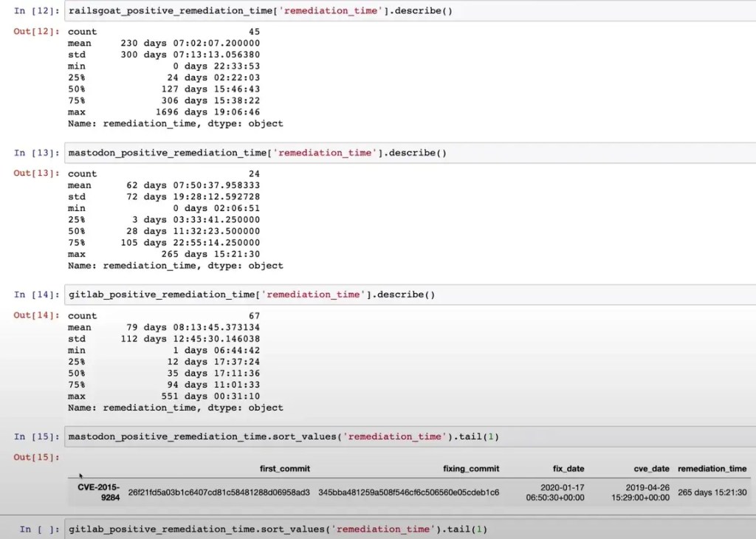Click 25% value 12 days 17:37:24
The image size is (756, 539).
[x=213, y=362]
